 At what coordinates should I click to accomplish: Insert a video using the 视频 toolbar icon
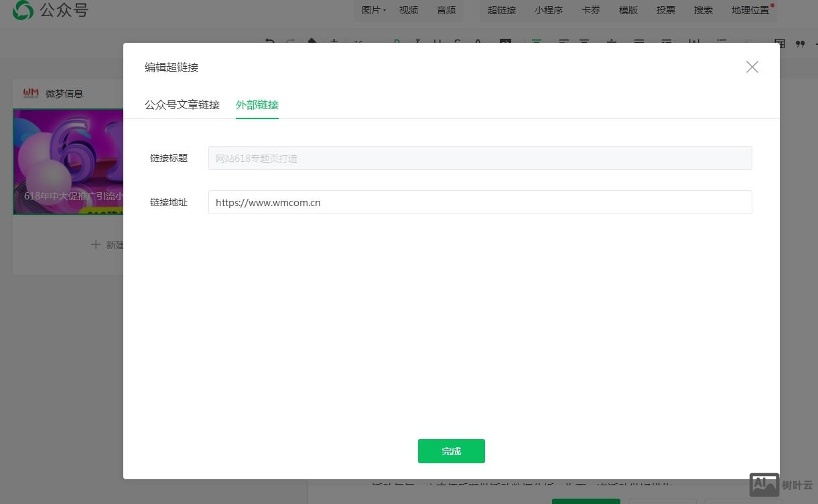(x=408, y=9)
